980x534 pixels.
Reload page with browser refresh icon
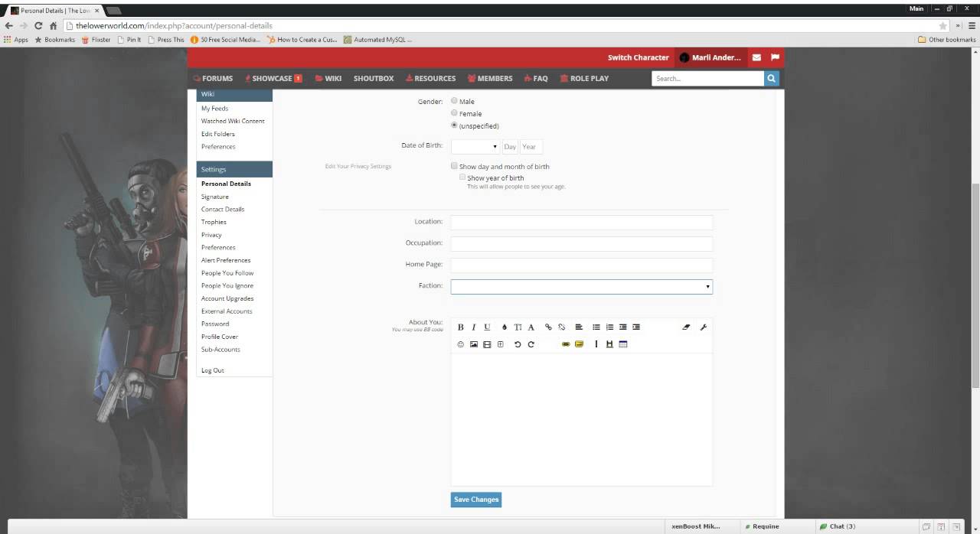tap(38, 25)
